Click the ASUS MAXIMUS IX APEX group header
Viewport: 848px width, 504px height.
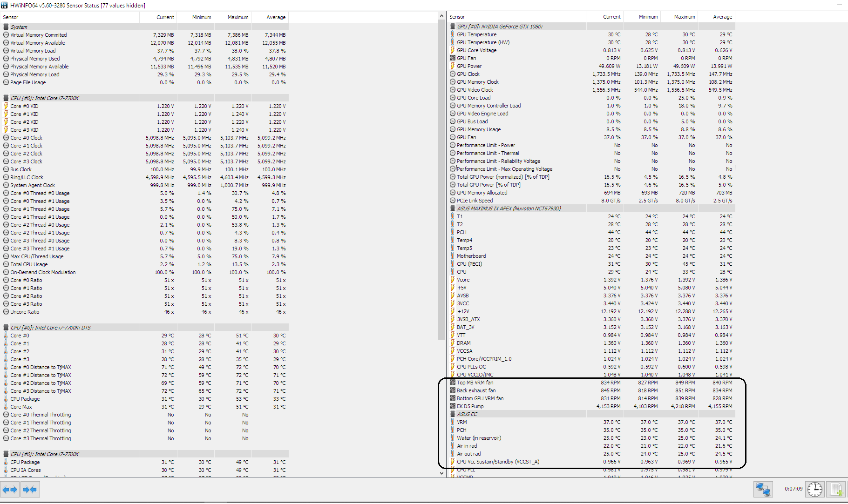591,208
